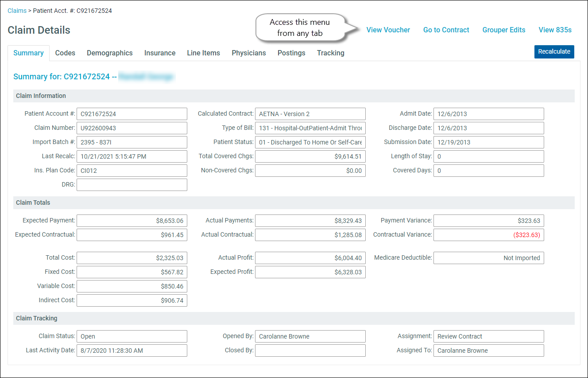
Task: Open the Patient Status selector
Action: pos(310,142)
